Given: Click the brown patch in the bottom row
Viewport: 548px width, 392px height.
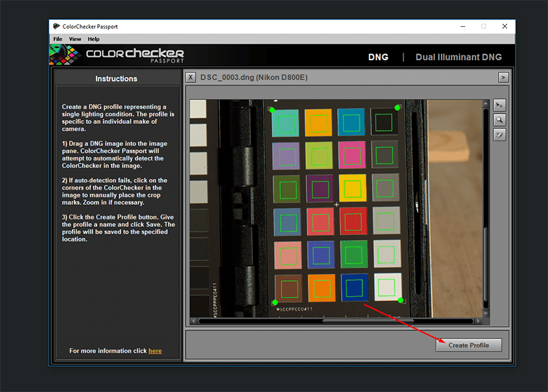Looking at the screenshot, I should coord(288,289).
